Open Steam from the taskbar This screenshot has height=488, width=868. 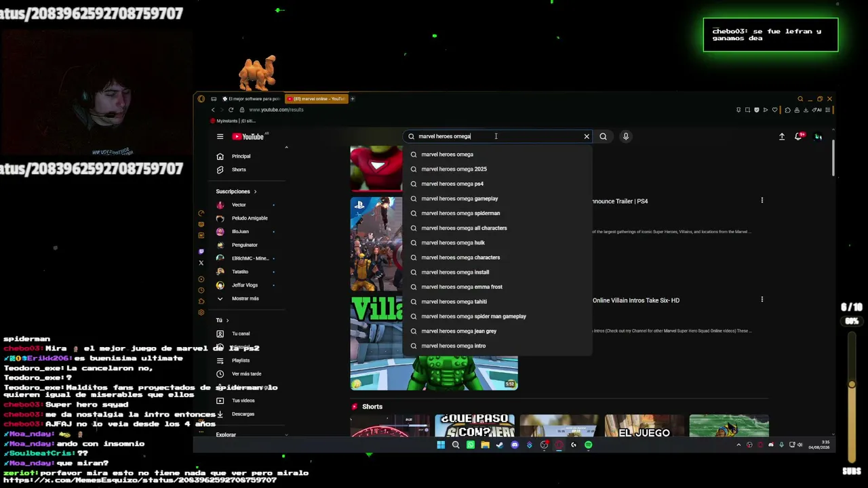(500, 445)
